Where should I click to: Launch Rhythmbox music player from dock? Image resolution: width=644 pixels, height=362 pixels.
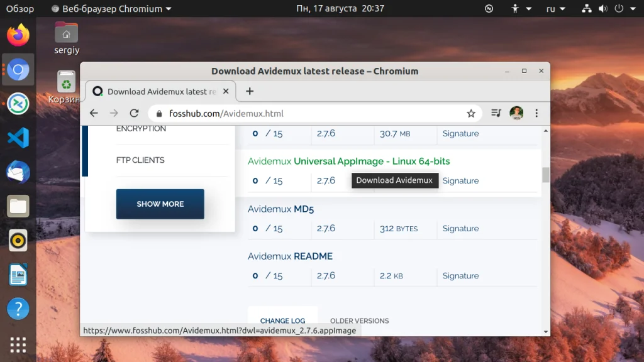[x=18, y=240]
